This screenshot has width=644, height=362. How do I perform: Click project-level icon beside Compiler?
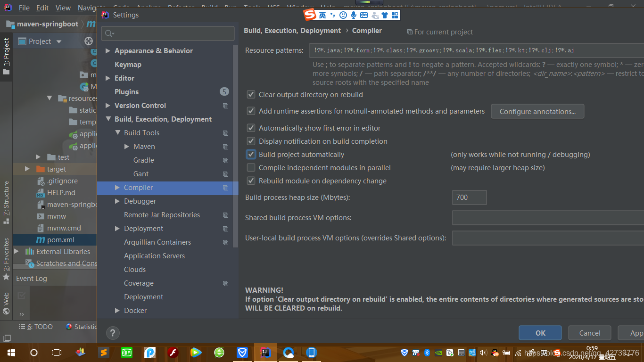[x=226, y=188]
